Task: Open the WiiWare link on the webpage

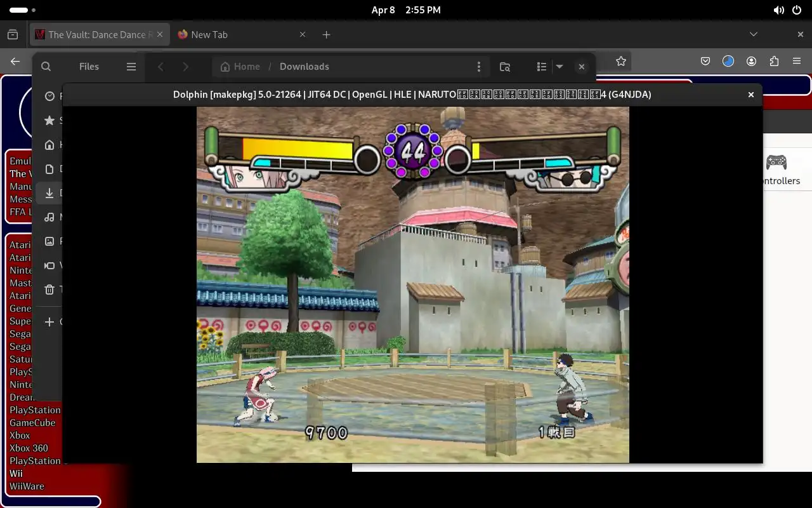Action: click(x=27, y=486)
